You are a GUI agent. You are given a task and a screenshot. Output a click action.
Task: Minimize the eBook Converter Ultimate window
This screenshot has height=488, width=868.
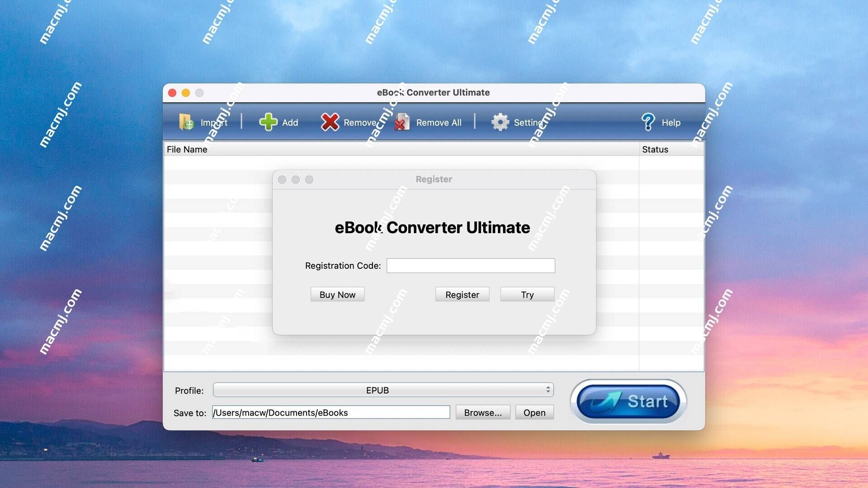[x=186, y=93]
